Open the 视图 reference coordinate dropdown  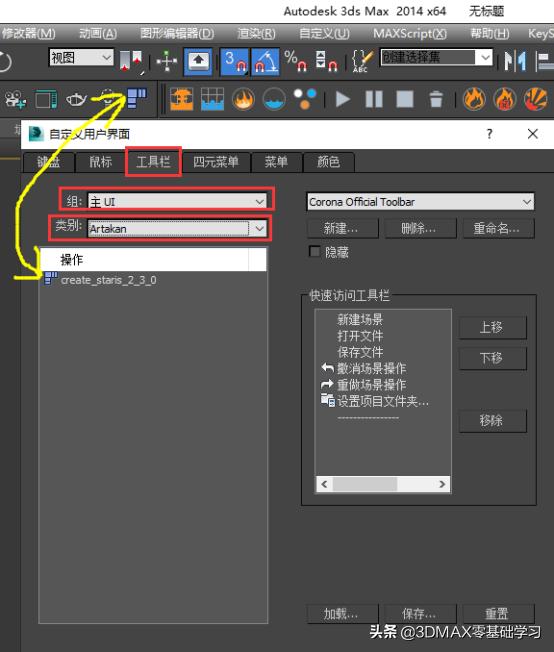[81, 57]
